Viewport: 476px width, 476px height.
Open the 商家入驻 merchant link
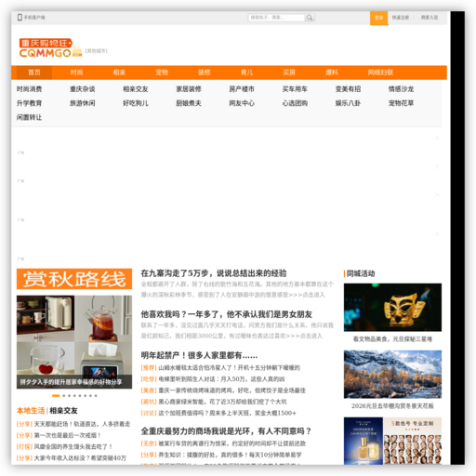point(430,18)
